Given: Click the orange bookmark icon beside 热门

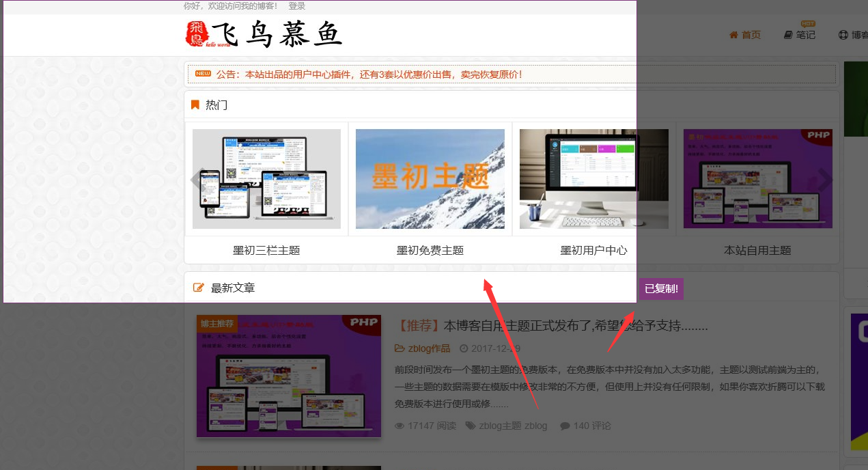Looking at the screenshot, I should pyautogui.click(x=195, y=104).
